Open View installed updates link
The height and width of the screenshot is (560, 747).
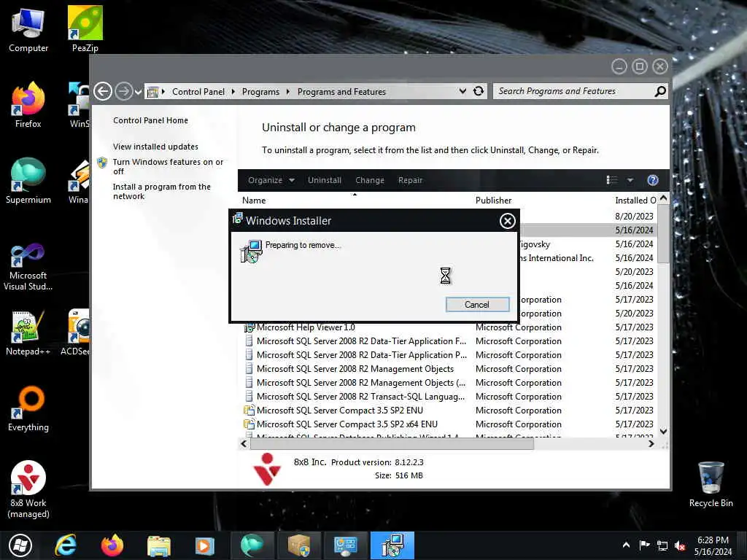pos(155,147)
